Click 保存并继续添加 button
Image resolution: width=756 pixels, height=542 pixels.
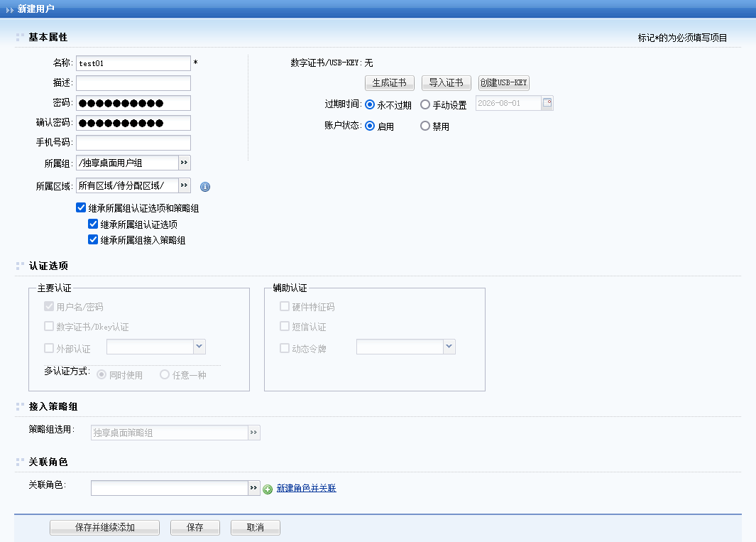(x=104, y=528)
